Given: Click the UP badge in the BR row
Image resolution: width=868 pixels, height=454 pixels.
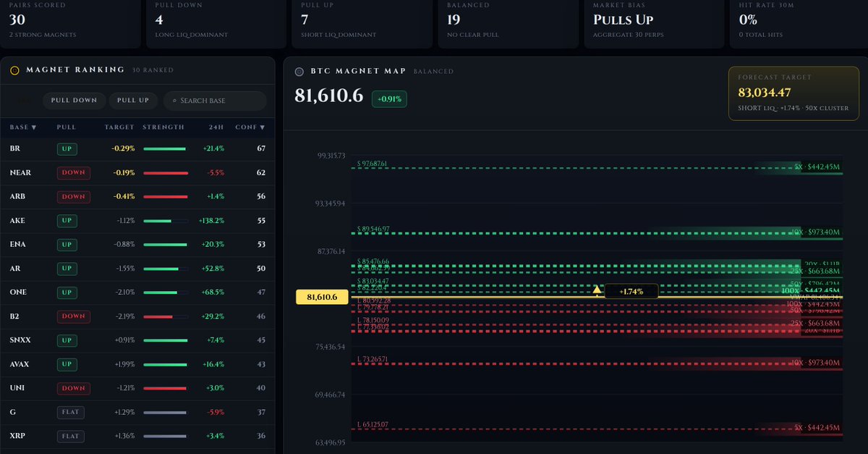Looking at the screenshot, I should [67, 148].
